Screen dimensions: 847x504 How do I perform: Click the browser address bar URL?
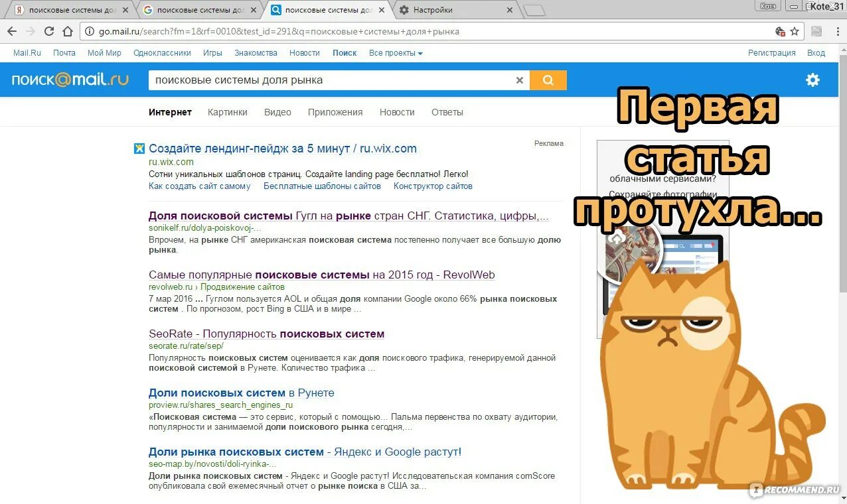point(279,31)
